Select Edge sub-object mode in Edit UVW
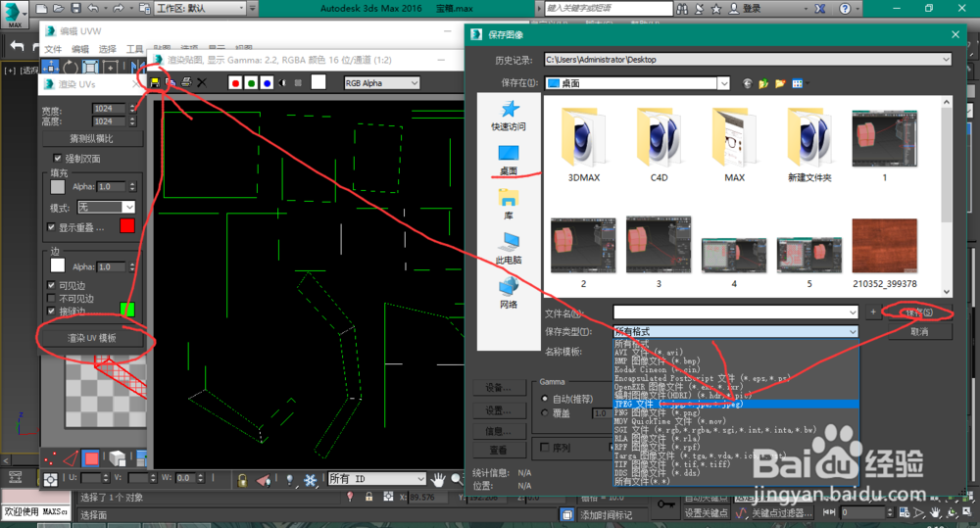 point(71,459)
